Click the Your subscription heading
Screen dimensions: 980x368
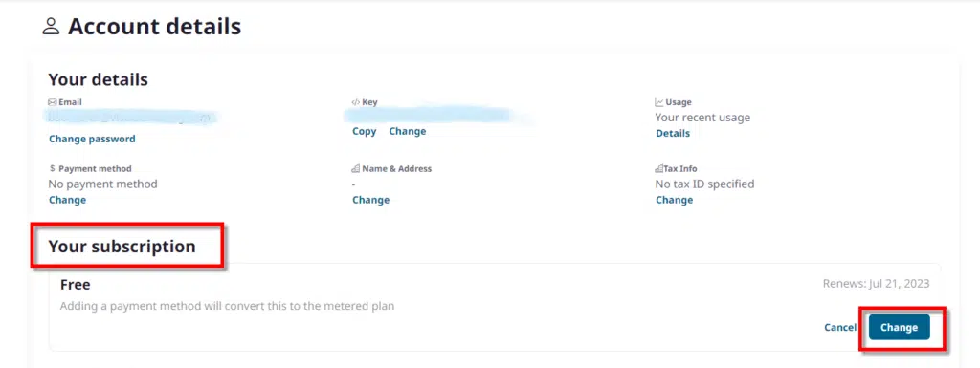click(x=122, y=247)
